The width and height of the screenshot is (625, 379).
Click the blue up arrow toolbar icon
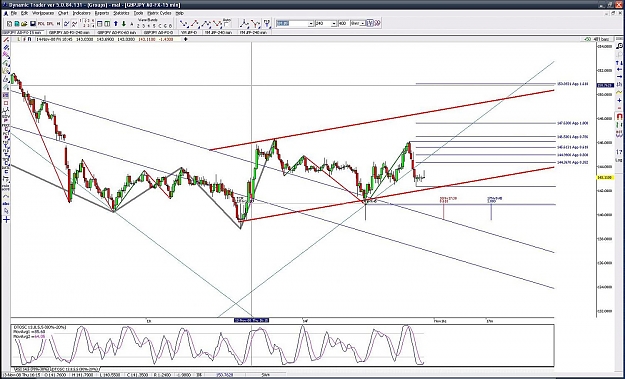[116, 24]
